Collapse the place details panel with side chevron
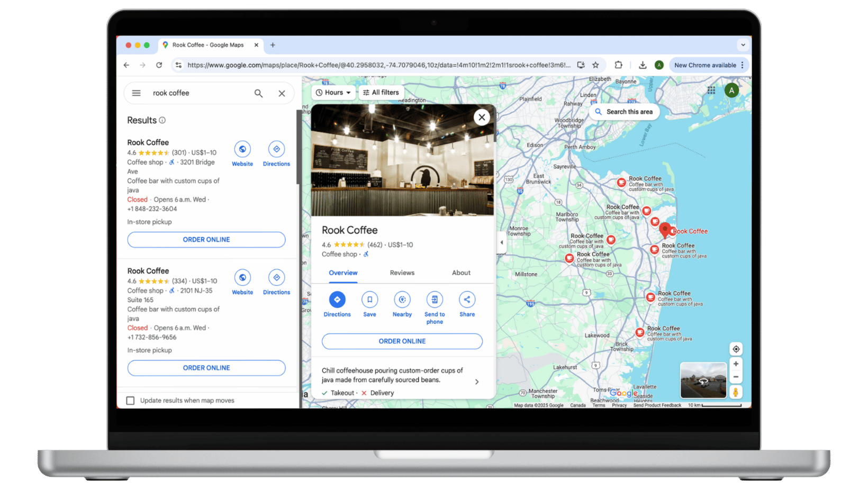 coord(501,242)
